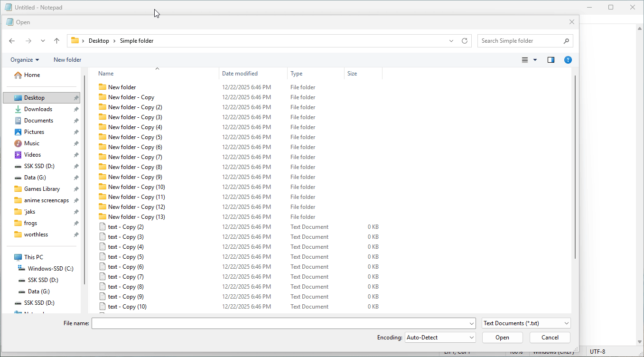
Task: Select New folder - Copy icon
Action: pos(103,97)
